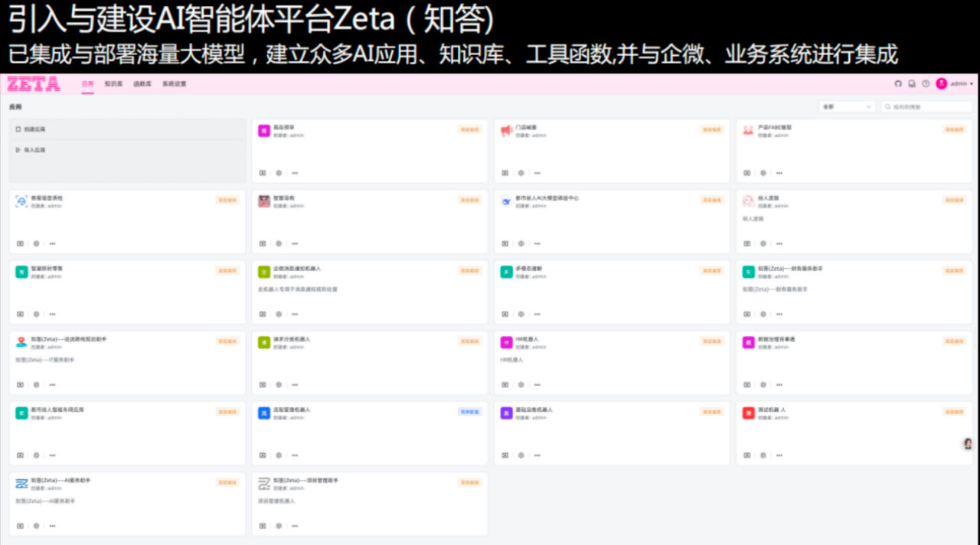The height and width of the screenshot is (545, 980).
Task: Open the settings gear on 测试机器人 card
Action: click(x=763, y=455)
